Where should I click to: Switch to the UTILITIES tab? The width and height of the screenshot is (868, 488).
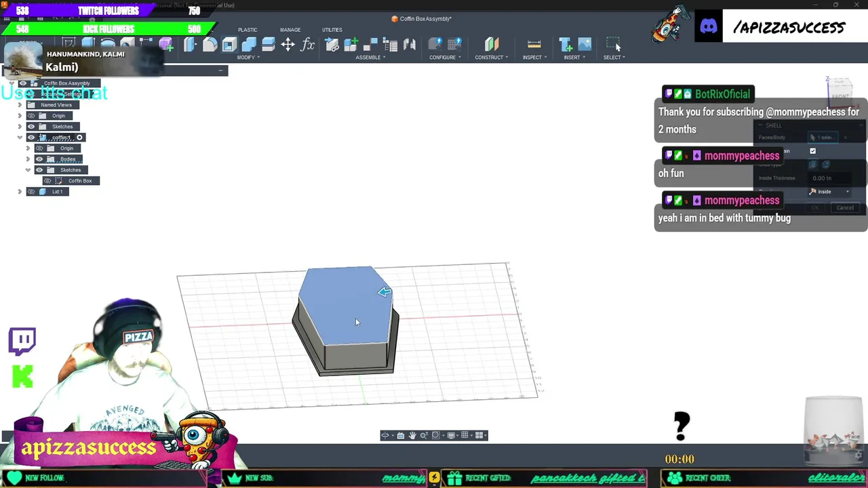pyautogui.click(x=332, y=30)
